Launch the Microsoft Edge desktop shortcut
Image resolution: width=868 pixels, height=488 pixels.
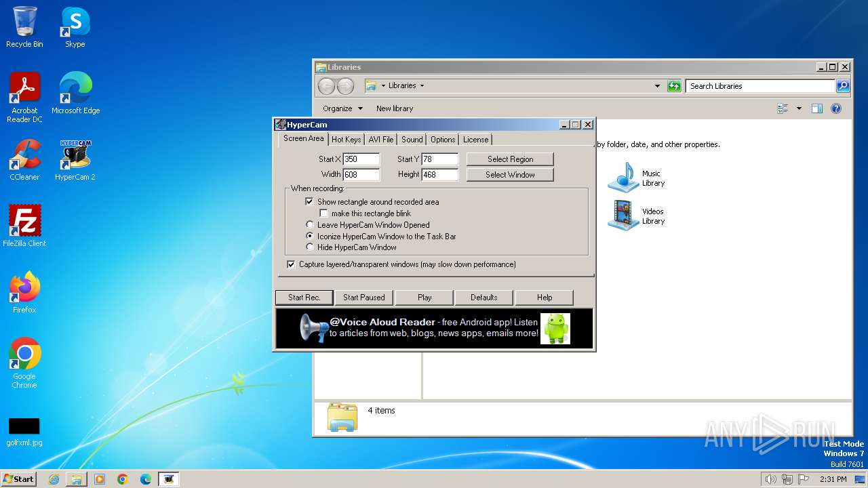coord(75,94)
